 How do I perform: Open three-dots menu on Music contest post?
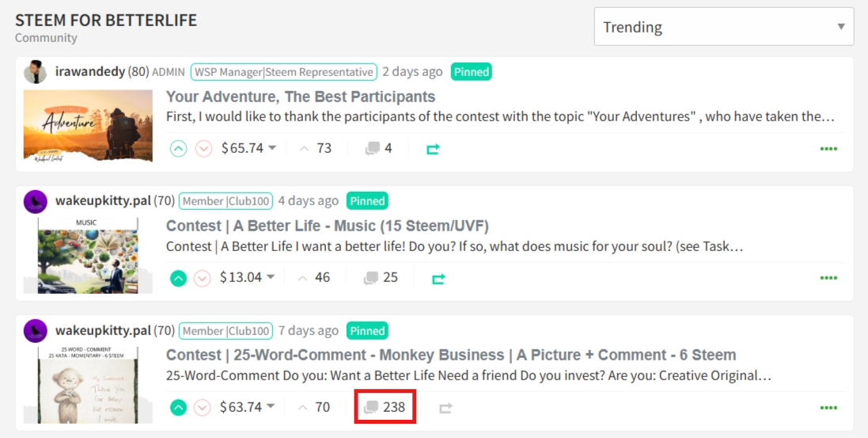point(828,278)
